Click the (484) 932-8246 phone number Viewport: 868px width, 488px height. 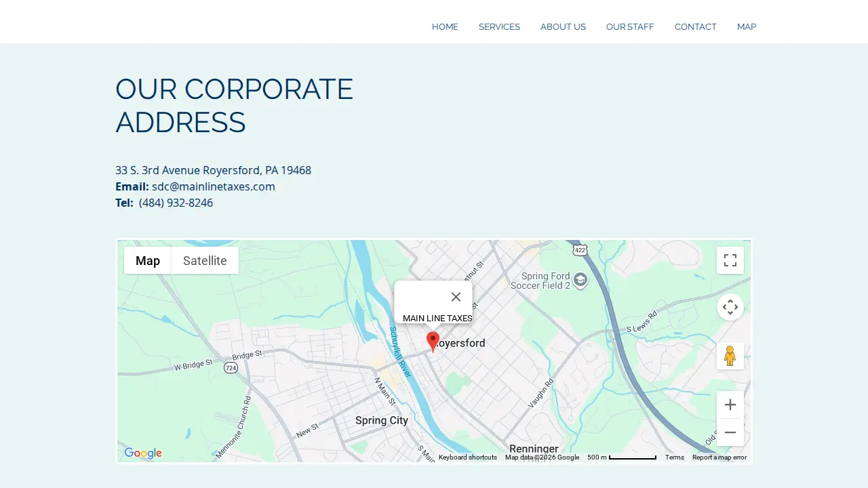click(176, 203)
